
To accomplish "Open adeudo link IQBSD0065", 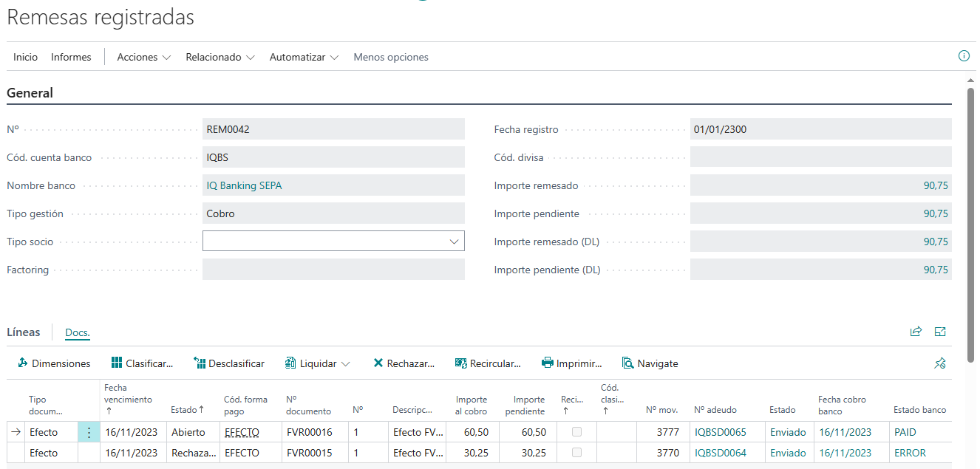I will coord(720,432).
